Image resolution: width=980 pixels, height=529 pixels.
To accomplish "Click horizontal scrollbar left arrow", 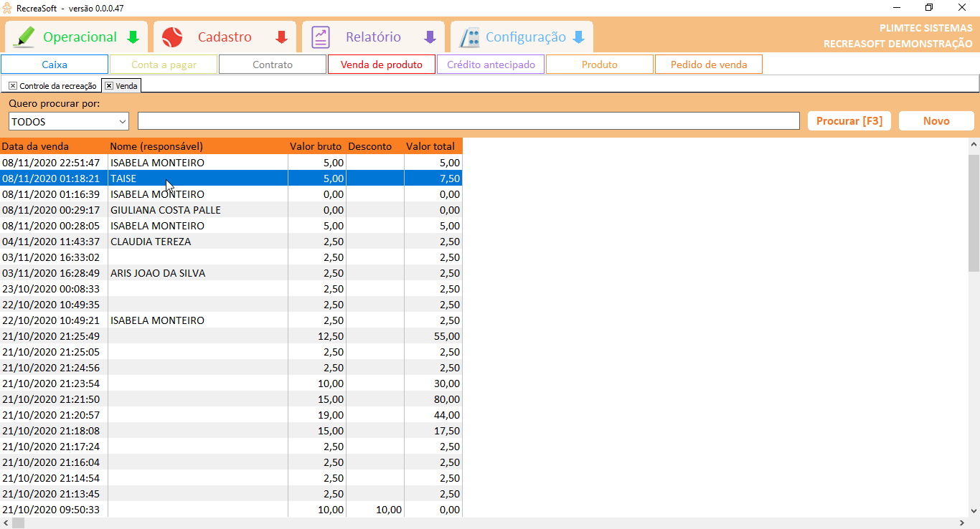I will (6, 523).
